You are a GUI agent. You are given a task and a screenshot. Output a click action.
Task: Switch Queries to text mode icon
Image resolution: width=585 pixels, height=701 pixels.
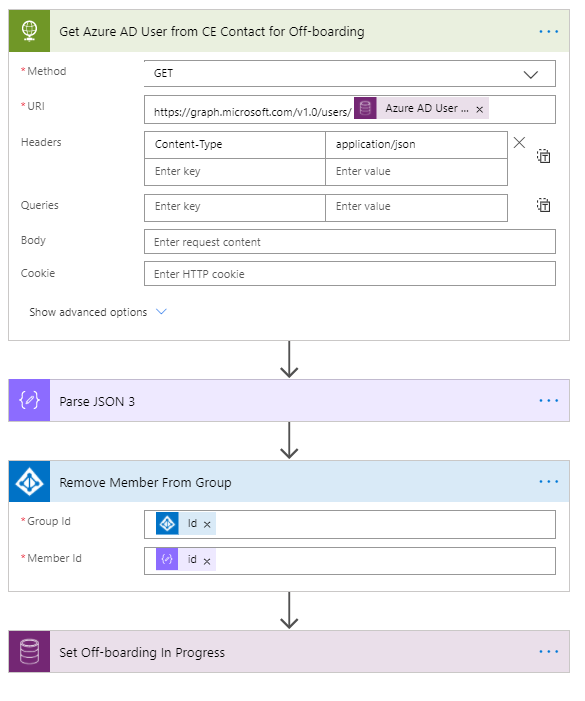tap(543, 205)
